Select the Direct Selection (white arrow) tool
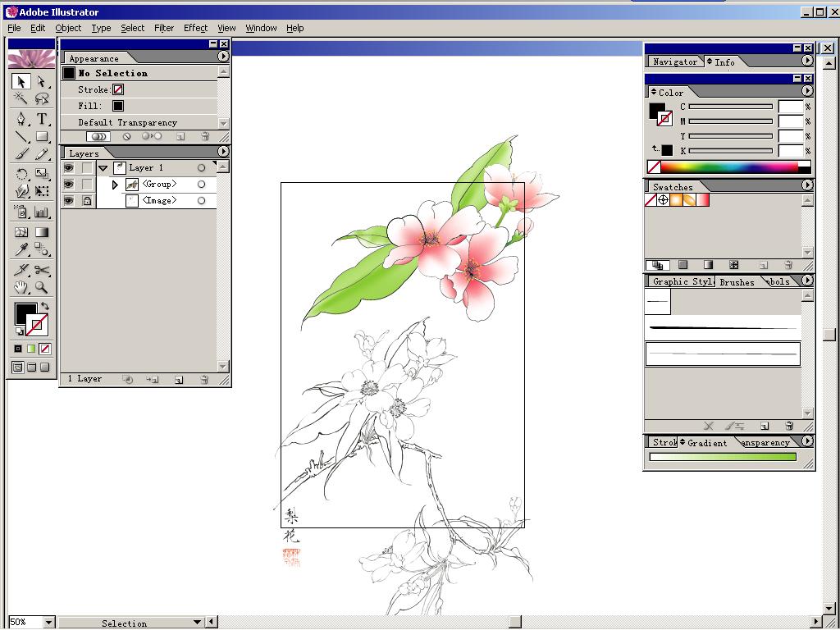This screenshot has width=840, height=630. tap(42, 81)
